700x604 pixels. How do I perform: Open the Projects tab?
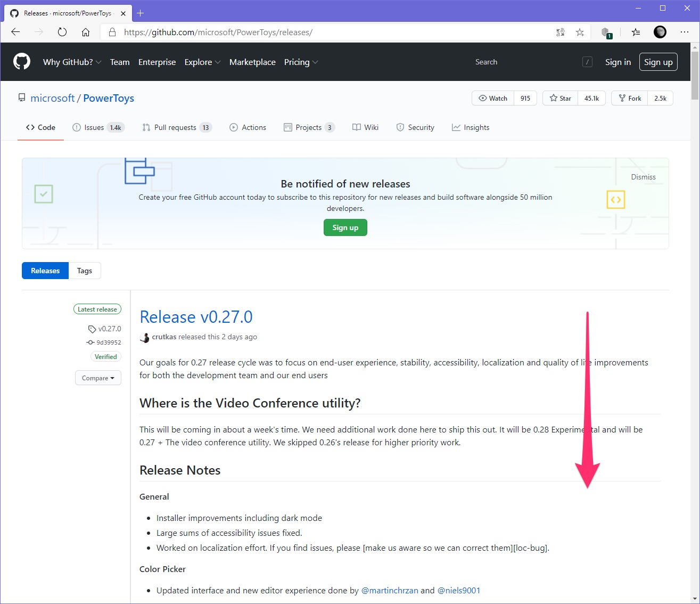click(x=309, y=127)
